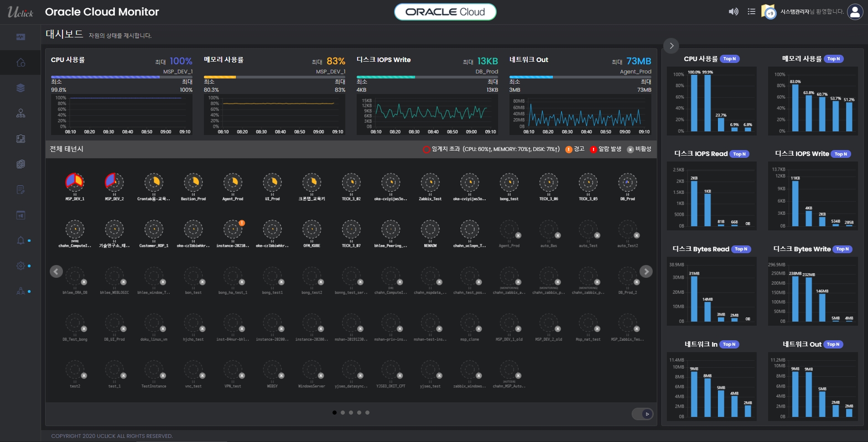Jump to the third carousel page dot
This screenshot has width=868, height=442.
[351, 412]
